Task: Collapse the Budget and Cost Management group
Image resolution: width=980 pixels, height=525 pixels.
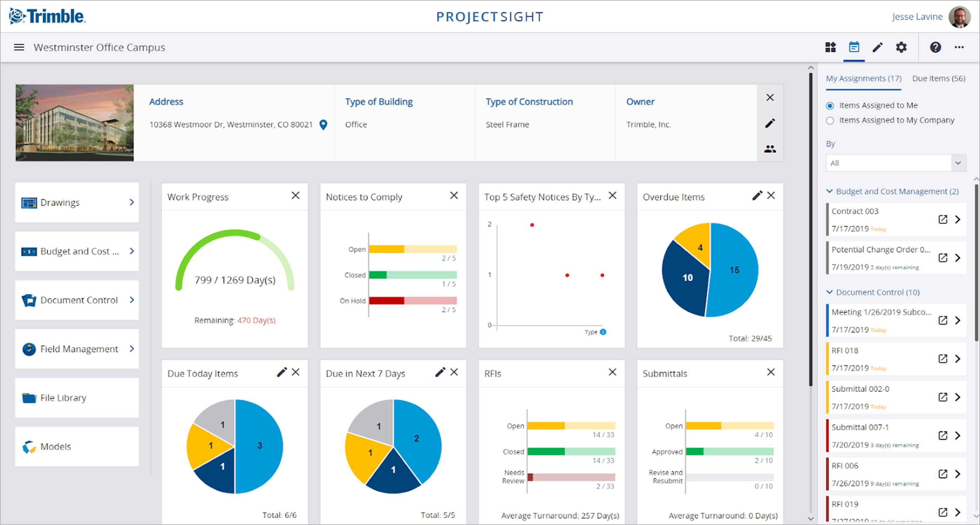Action: (x=829, y=191)
